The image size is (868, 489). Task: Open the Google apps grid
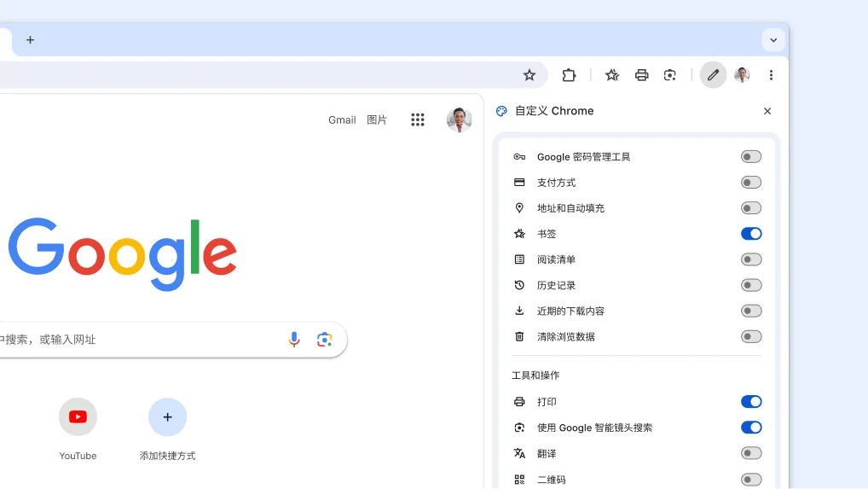coord(417,120)
